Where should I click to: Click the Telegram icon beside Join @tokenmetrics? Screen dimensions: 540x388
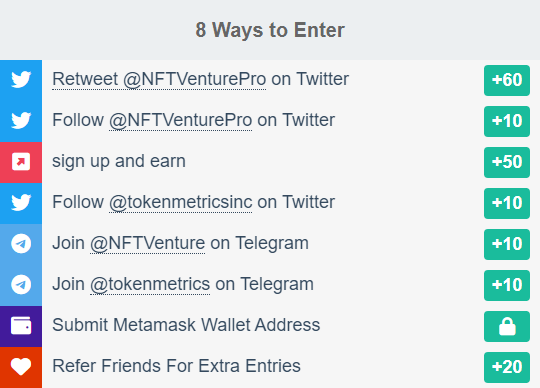point(21,284)
